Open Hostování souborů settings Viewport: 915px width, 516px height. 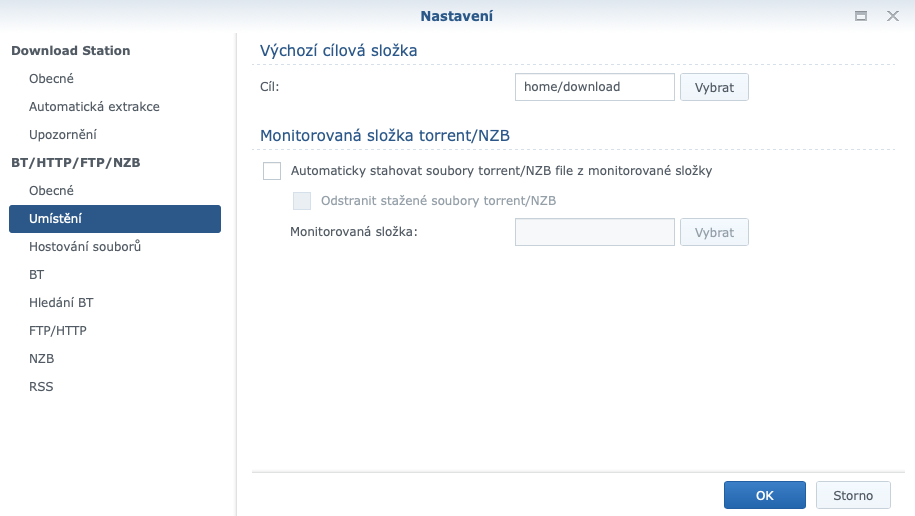coord(85,247)
